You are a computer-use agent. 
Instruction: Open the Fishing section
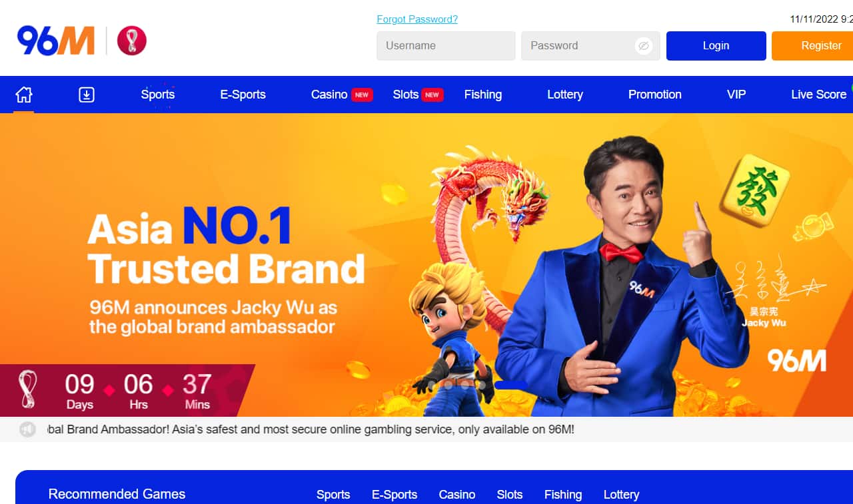tap(483, 95)
